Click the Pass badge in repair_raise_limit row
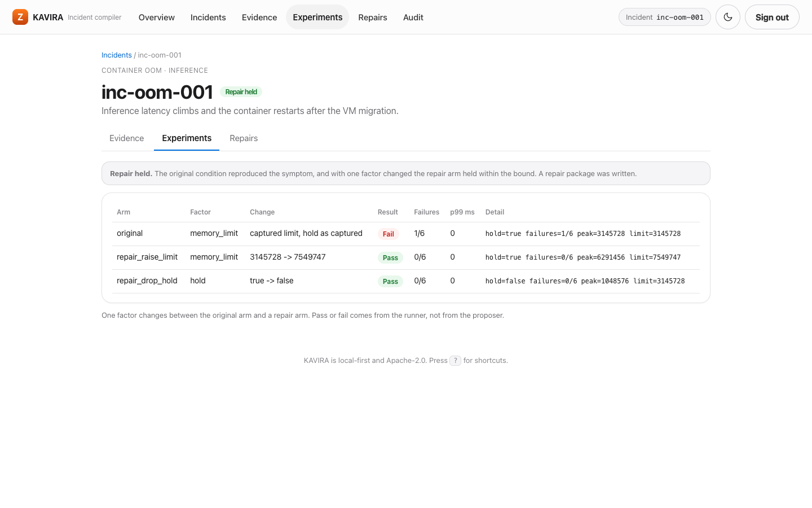 click(390, 257)
